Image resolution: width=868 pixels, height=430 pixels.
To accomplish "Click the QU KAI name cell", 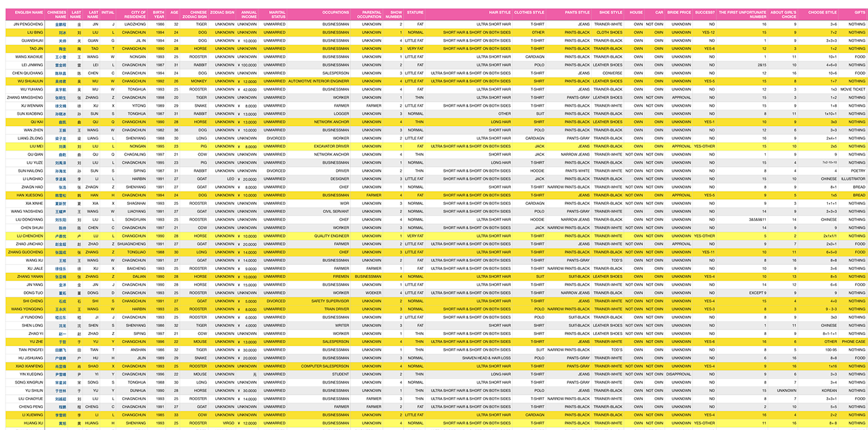I will click(37, 122).
